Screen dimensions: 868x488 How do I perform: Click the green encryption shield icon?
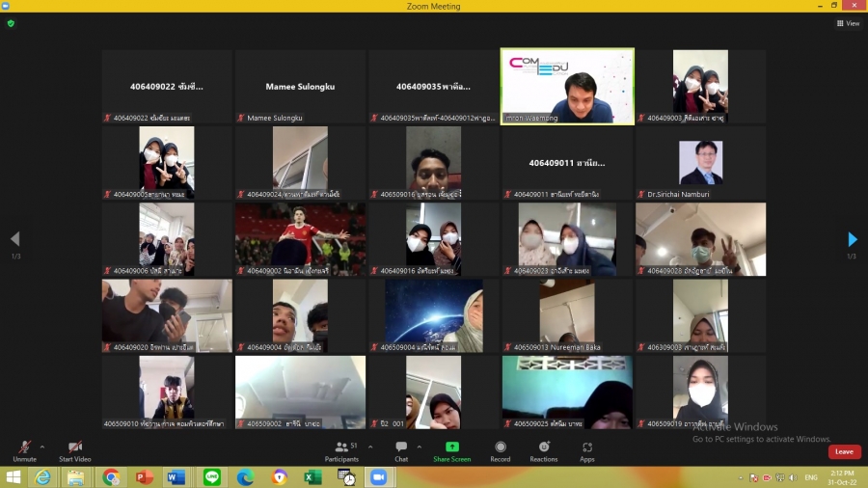tap(11, 23)
